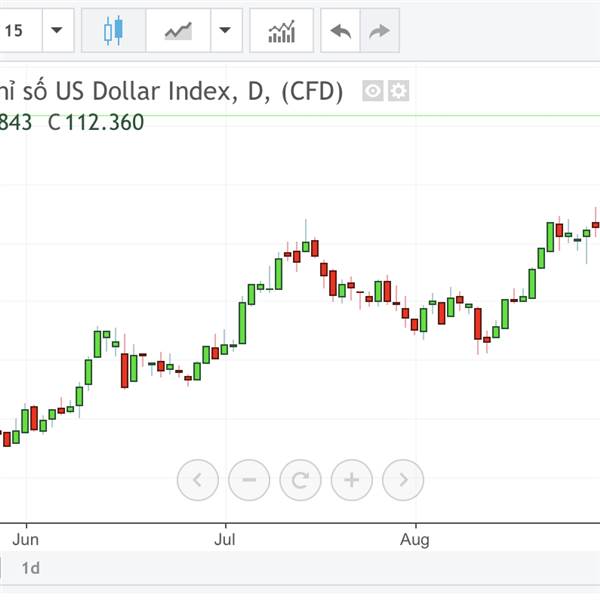Open US Dollar Index settings gear

399,91
